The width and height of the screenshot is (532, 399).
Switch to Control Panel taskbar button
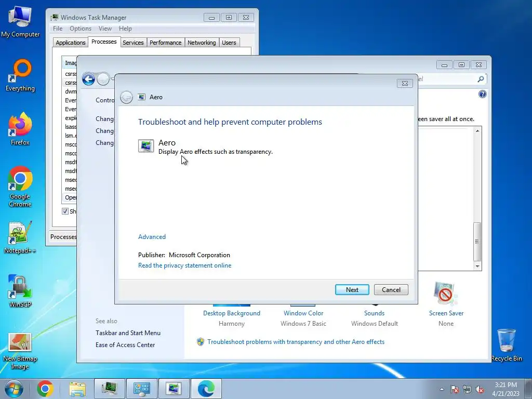[141, 389]
